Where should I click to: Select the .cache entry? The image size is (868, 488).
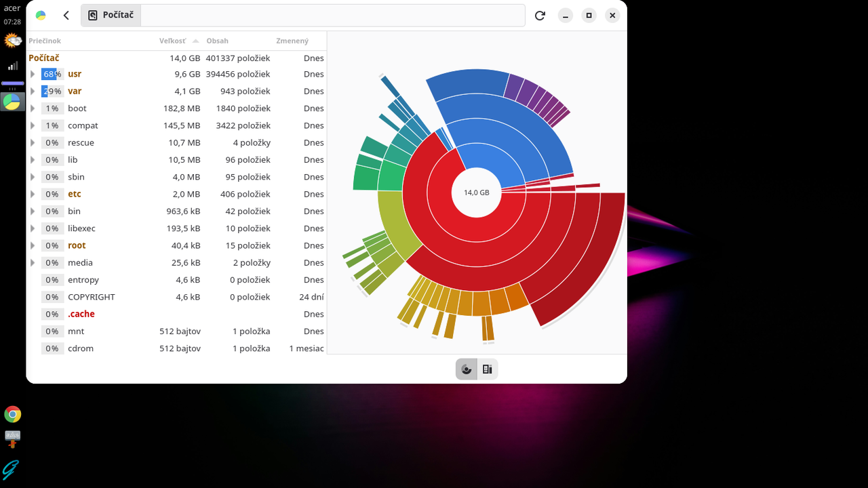pyautogui.click(x=176, y=314)
